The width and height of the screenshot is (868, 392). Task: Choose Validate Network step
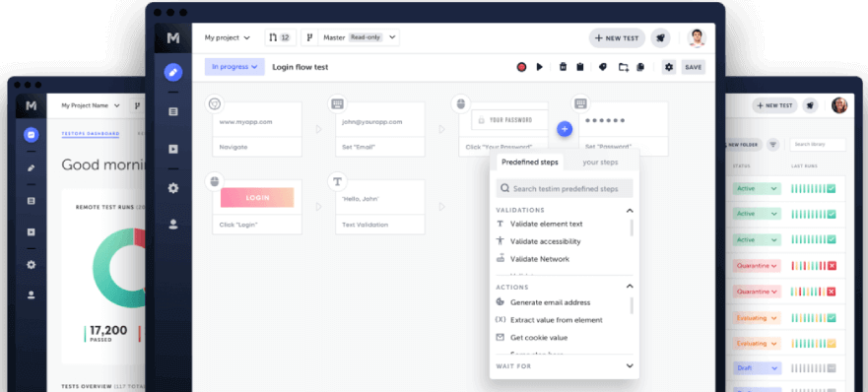533,259
